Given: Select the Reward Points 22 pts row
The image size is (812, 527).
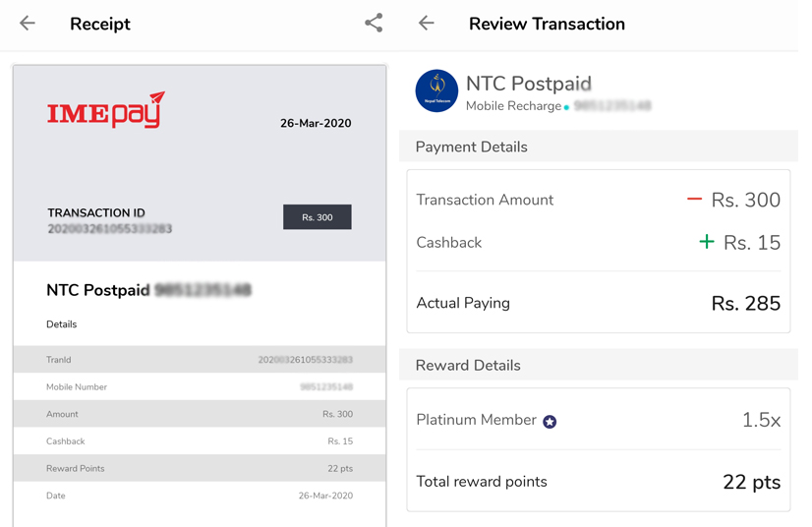Looking at the screenshot, I should pos(200,468).
